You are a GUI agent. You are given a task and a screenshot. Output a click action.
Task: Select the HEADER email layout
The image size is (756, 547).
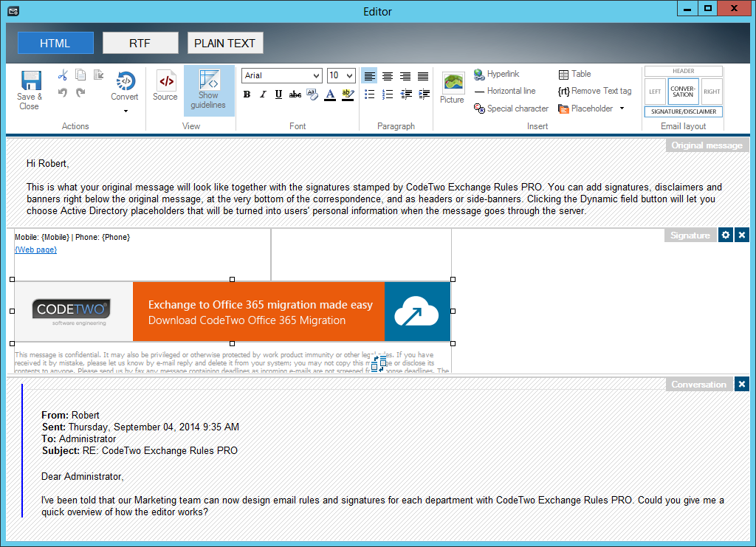tap(684, 72)
